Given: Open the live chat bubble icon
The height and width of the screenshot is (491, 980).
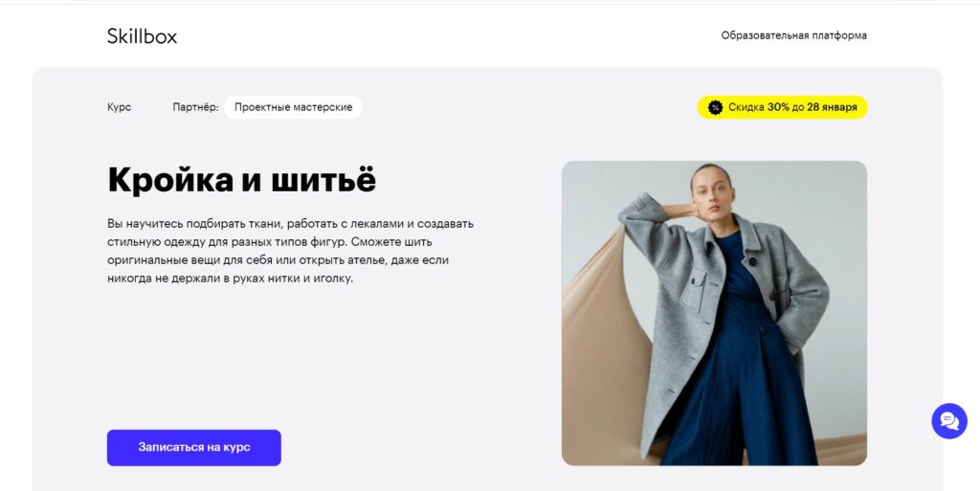Looking at the screenshot, I should 948,421.
